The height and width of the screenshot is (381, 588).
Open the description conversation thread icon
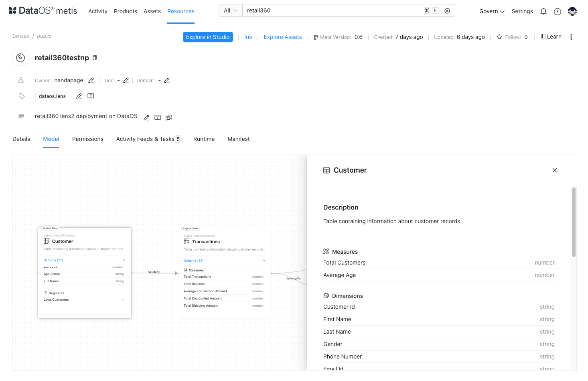pyautogui.click(x=169, y=117)
